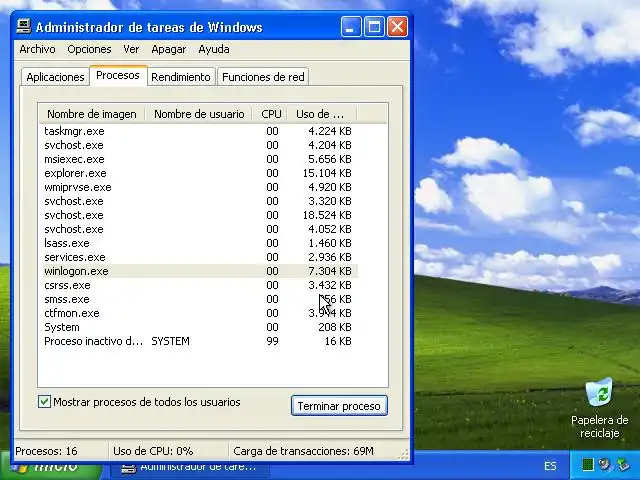Screen dimensions: 640x480
Task: Select the explorer.exe process
Action: click(199, 173)
